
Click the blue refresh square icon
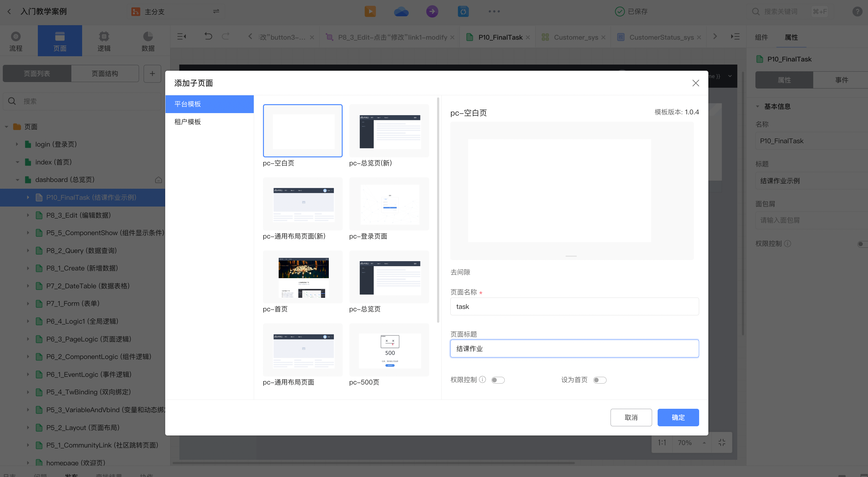tap(463, 11)
